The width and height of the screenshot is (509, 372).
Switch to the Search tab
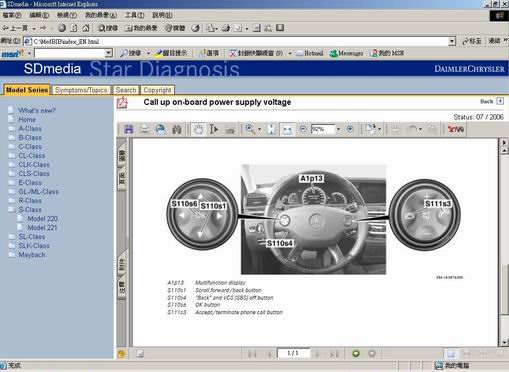point(126,90)
